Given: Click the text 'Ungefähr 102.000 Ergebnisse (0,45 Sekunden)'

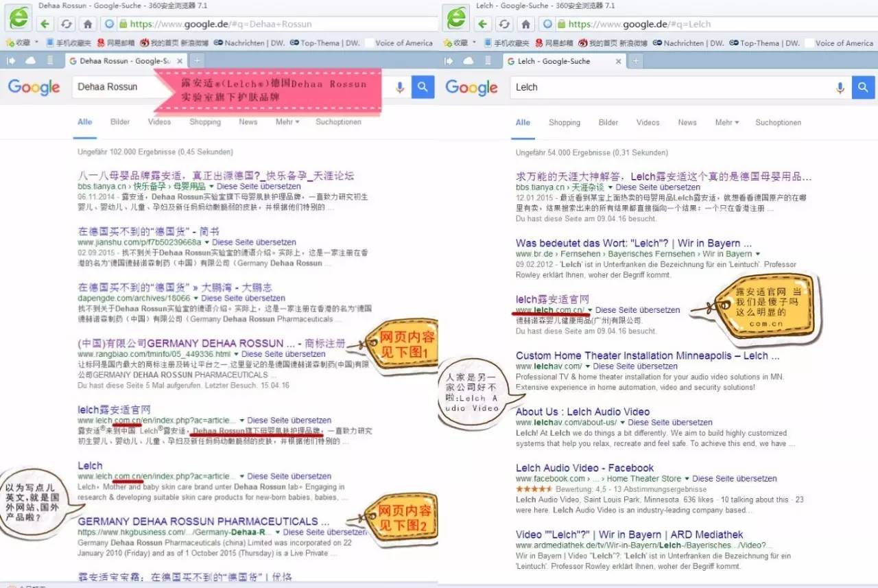Looking at the screenshot, I should [155, 153].
